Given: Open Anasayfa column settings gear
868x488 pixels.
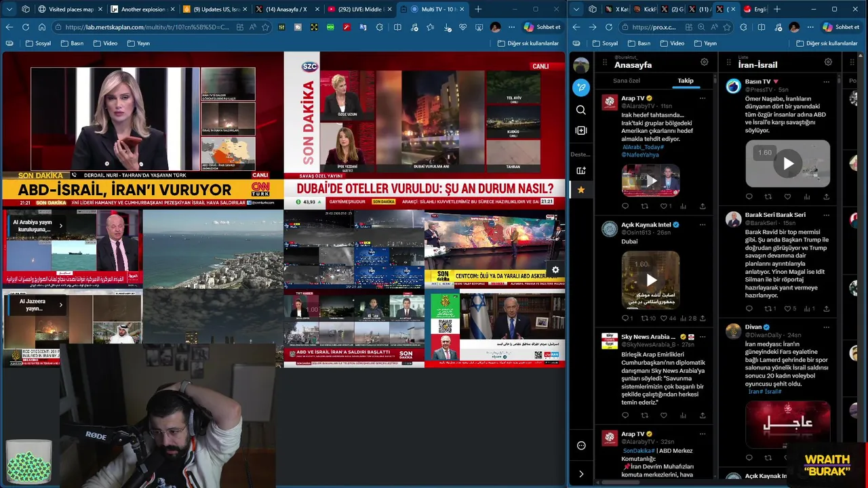Looking at the screenshot, I should click(x=704, y=62).
